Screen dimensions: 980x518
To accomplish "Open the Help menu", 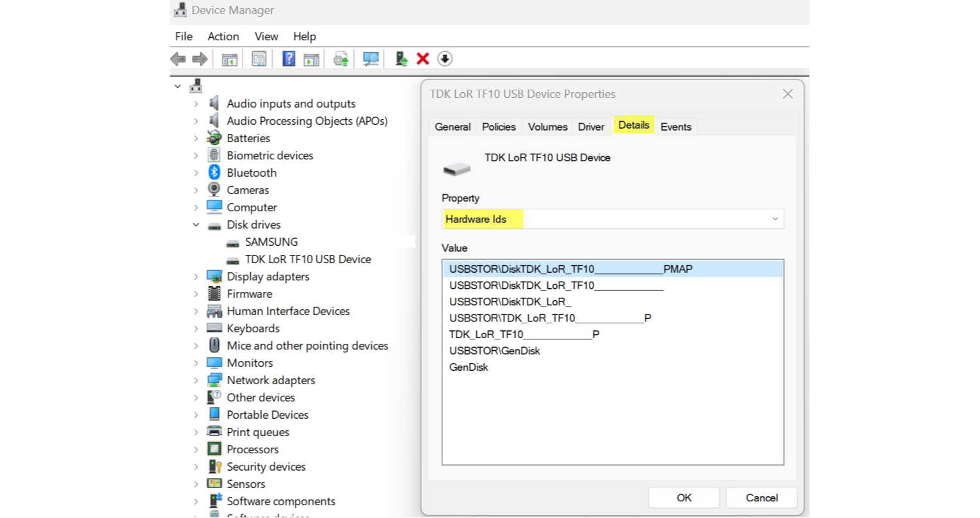I will tap(305, 36).
